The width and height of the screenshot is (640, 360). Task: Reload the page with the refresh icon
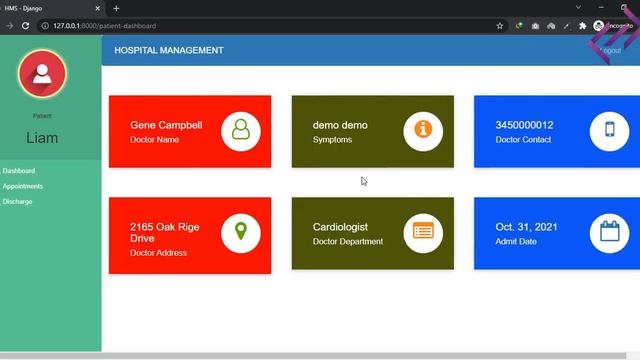[25, 26]
